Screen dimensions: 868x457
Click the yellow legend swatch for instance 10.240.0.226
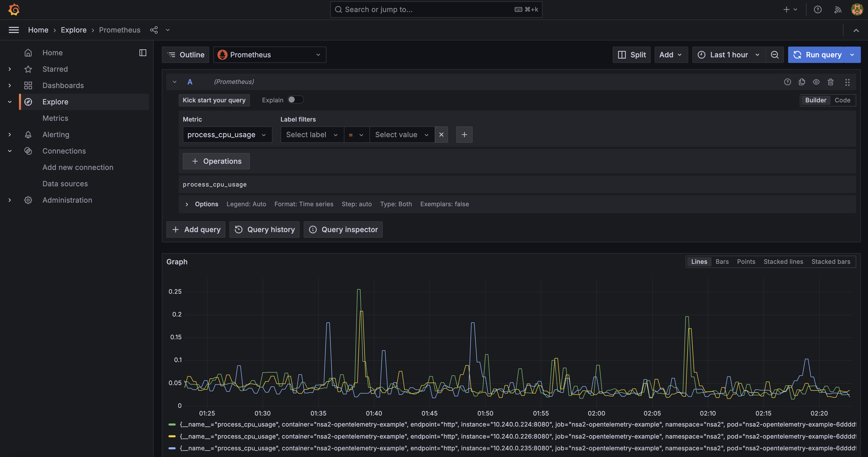point(172,437)
